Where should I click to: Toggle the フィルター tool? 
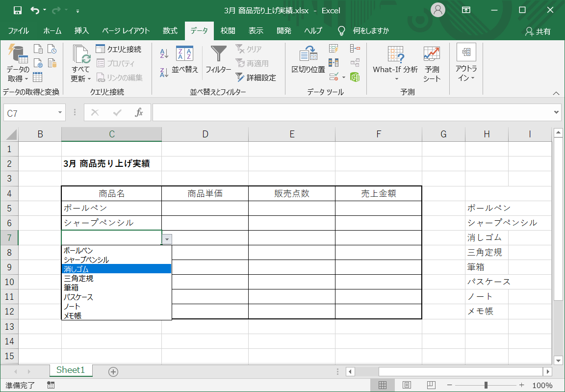218,62
